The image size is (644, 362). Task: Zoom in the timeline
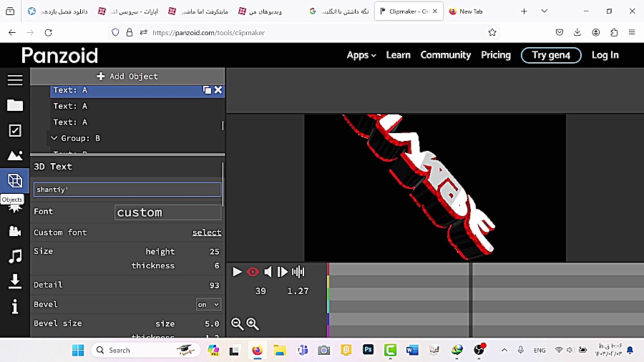252,324
